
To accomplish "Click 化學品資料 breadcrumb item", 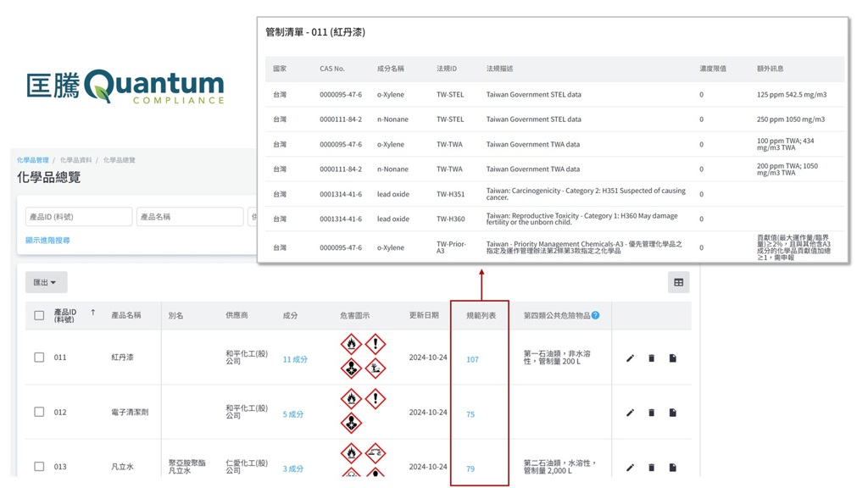I will (x=76, y=160).
